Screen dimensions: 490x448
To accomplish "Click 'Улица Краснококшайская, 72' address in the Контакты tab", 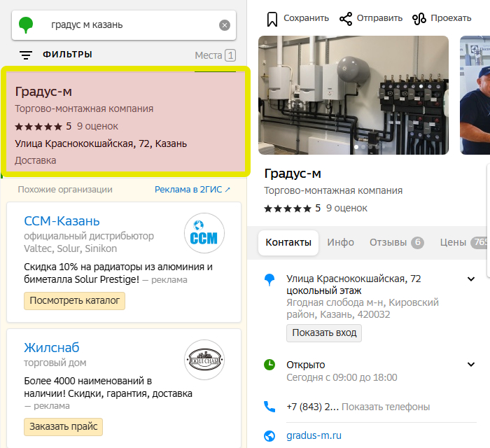I will click(x=353, y=279).
